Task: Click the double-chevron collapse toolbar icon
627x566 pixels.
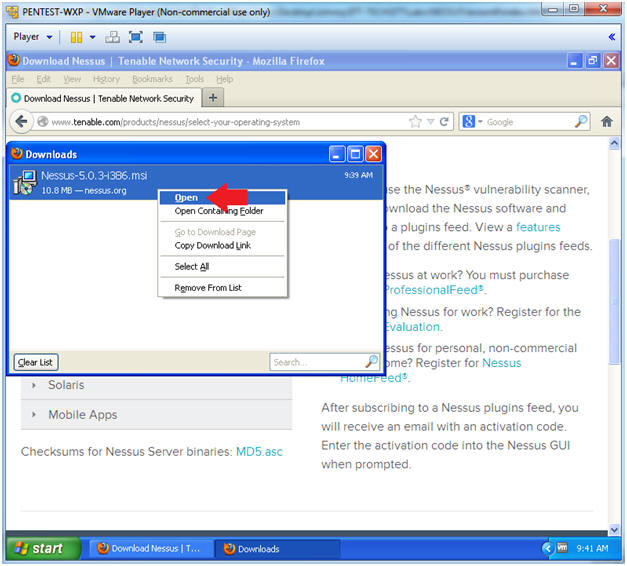Action: pyautogui.click(x=611, y=37)
